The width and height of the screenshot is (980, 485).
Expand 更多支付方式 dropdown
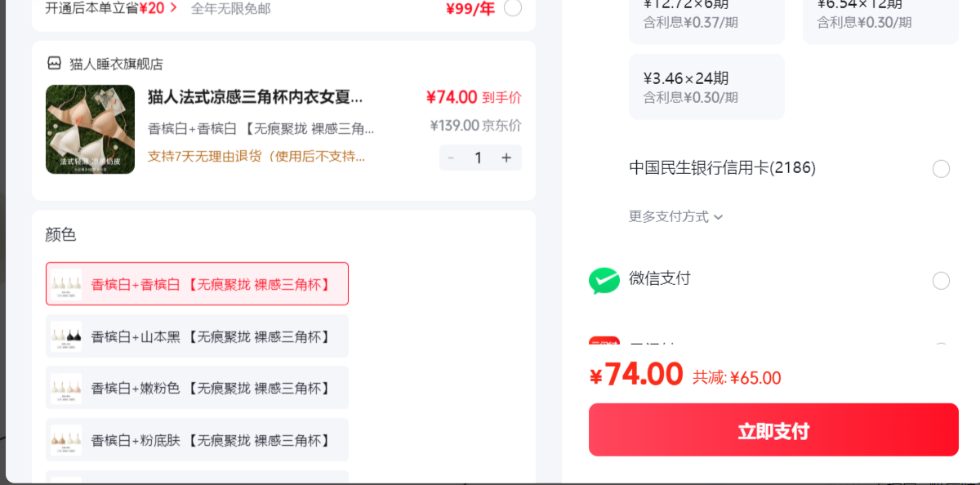676,217
